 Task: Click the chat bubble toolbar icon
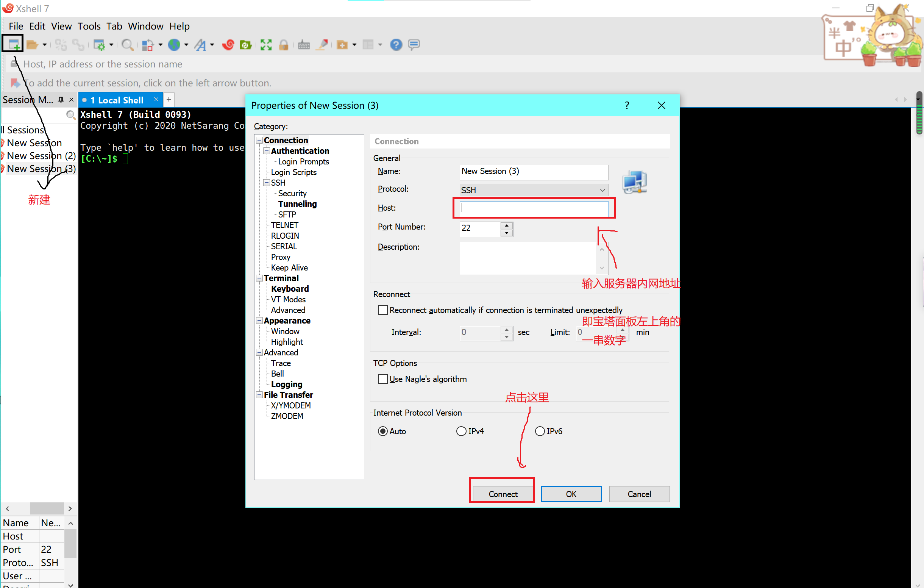pyautogui.click(x=414, y=45)
